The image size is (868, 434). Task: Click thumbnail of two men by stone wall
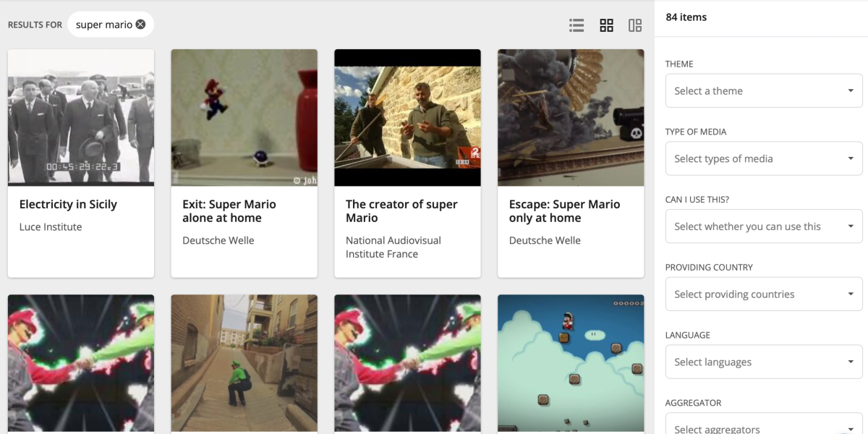[407, 117]
